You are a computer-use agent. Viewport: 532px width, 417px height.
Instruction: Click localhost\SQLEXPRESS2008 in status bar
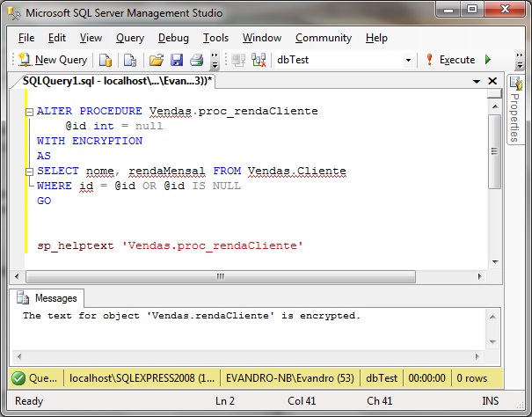pos(142,378)
